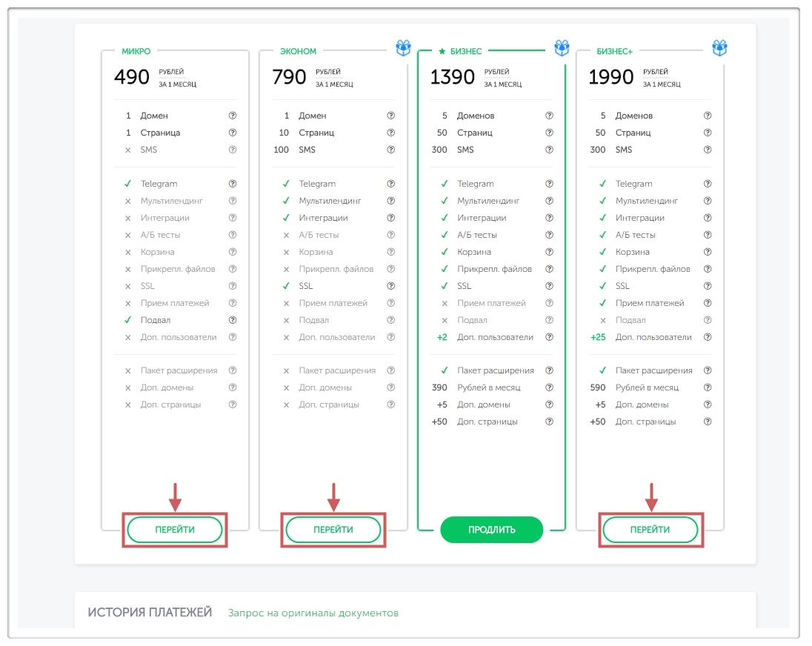Show help for Прием платежей in Бизнес+

click(x=708, y=303)
